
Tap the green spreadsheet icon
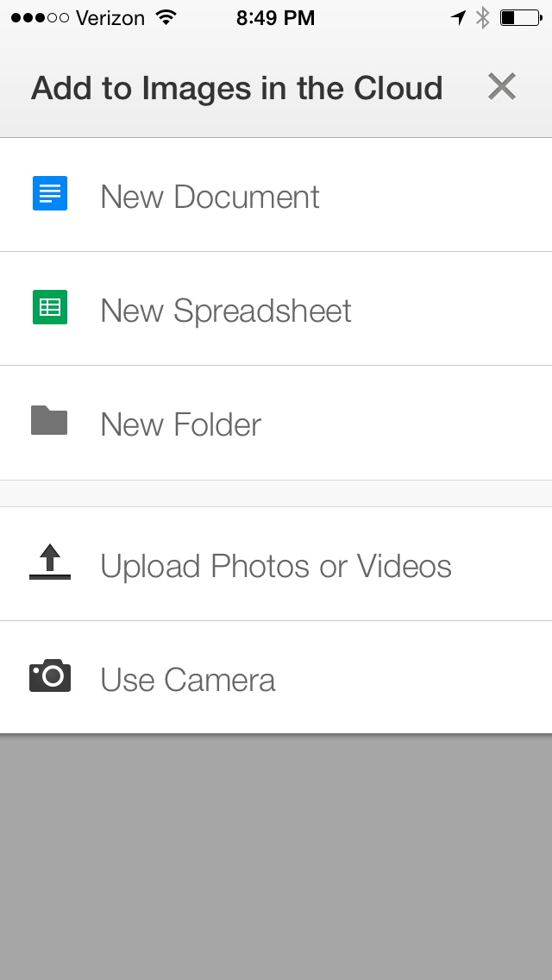(x=50, y=308)
